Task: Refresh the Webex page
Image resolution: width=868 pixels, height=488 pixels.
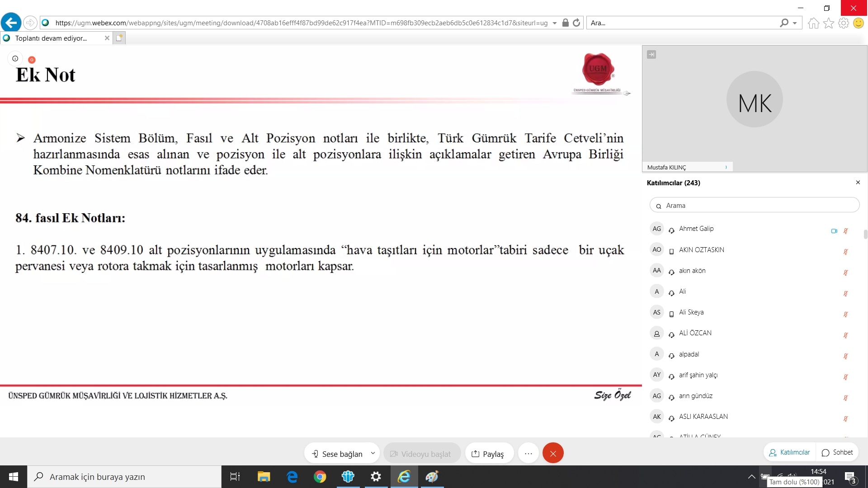Action: [x=576, y=23]
